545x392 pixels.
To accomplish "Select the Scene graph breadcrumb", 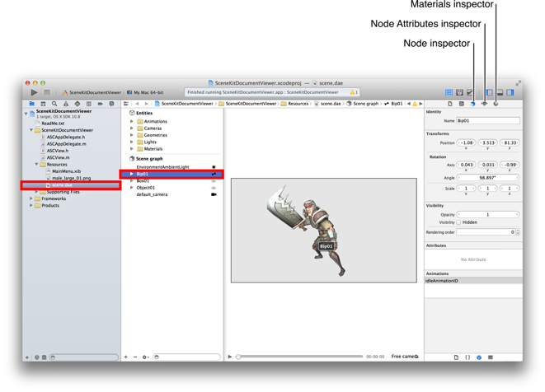I will click(363, 104).
